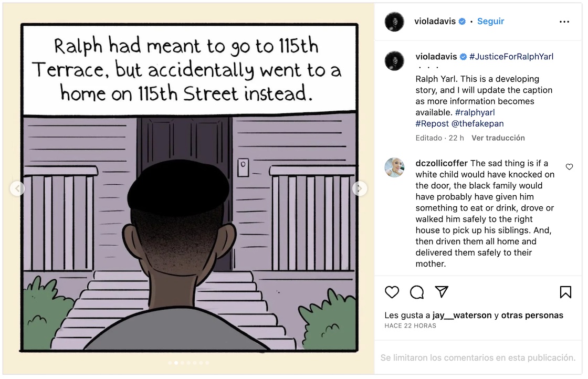Visit @thefakepan profile mention
This screenshot has height=379, width=588.
[x=477, y=123]
